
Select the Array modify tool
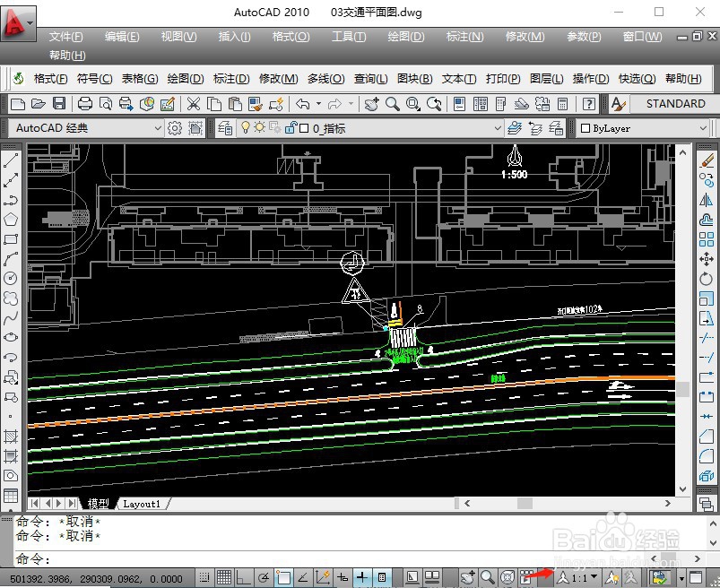click(707, 239)
